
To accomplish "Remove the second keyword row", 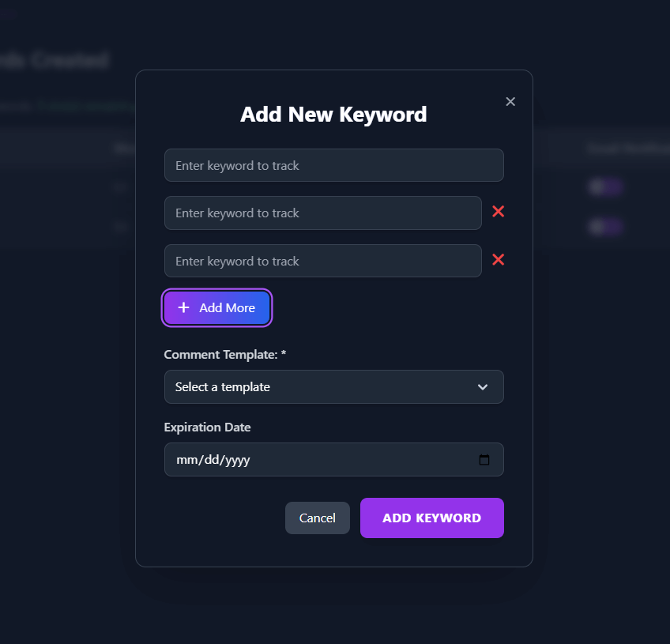I will [499, 212].
